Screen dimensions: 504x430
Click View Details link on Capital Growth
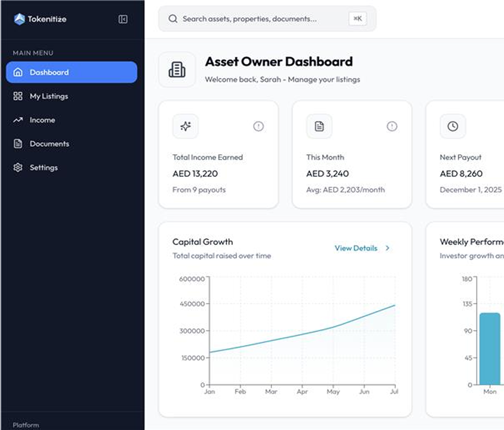(356, 248)
